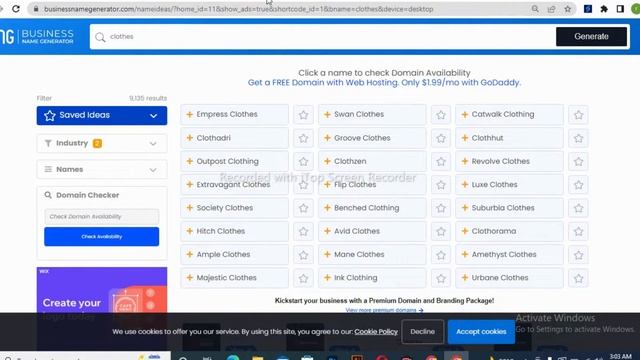
Task: Click the star icon for Suburbia Clothes
Action: point(578,208)
